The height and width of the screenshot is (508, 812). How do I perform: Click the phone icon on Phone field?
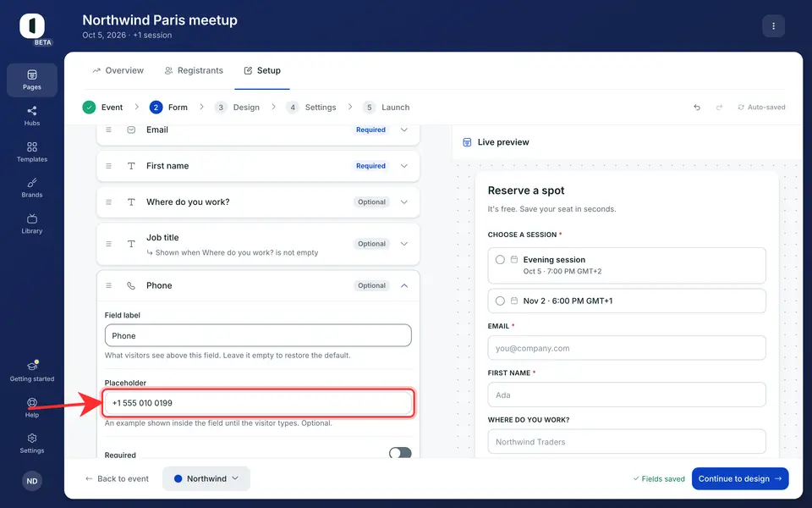[132, 285]
